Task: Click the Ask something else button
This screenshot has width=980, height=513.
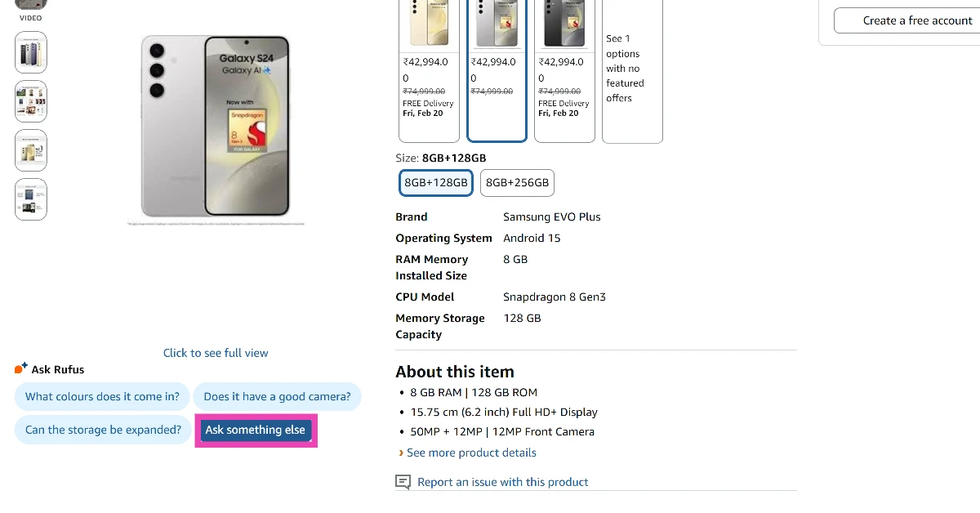Action: (256, 430)
